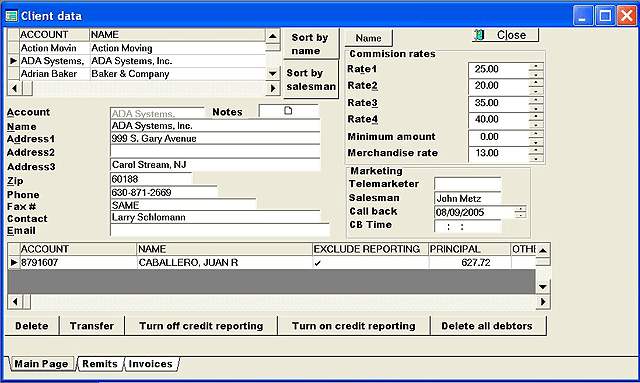Click the Address3 field with Carol Stream, NJ

(215, 165)
